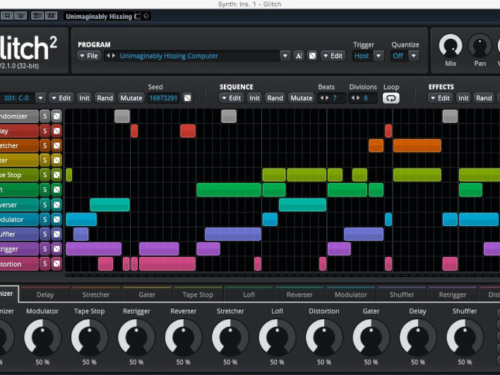
Task: Click the Shuffler randomizer amount knob
Action: 465,337
